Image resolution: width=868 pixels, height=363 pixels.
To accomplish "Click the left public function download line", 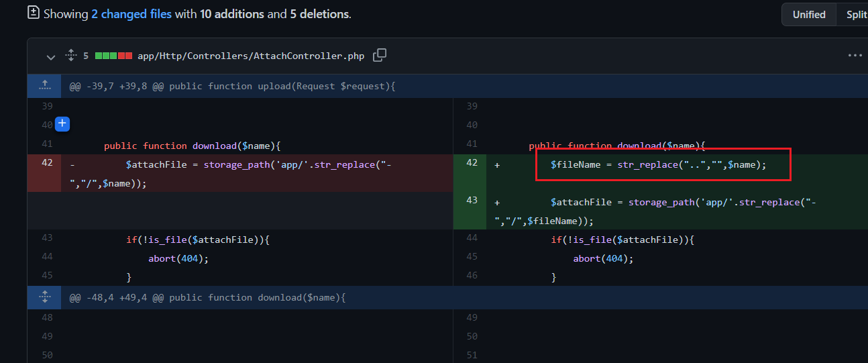I will click(x=192, y=146).
